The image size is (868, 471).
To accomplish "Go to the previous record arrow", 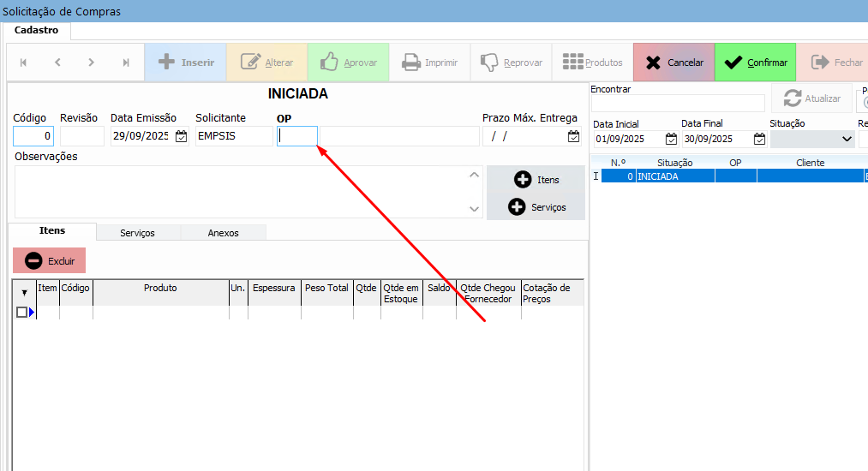I will pos(57,63).
